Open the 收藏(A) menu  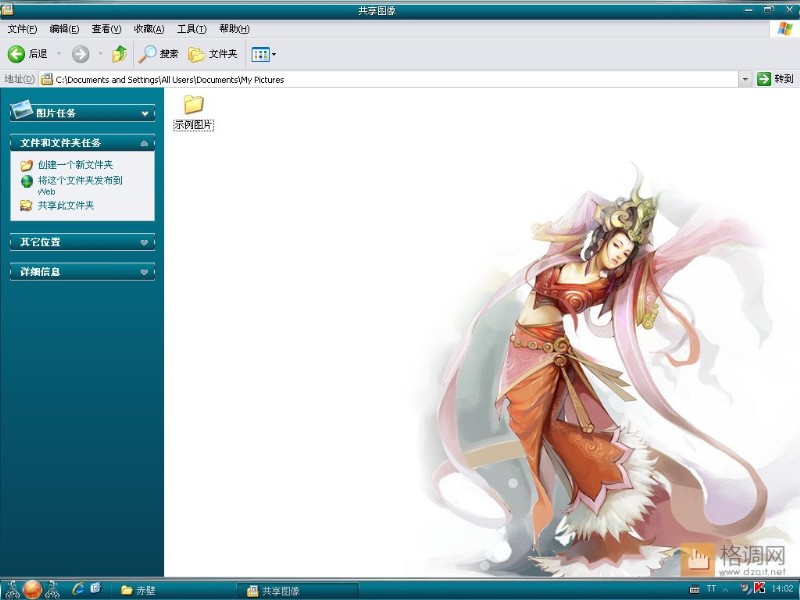149,29
